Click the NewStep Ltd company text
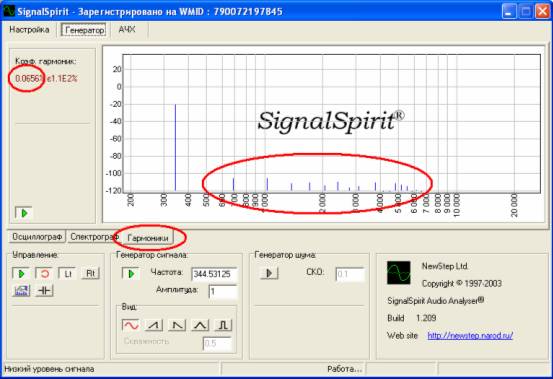 pyautogui.click(x=444, y=266)
